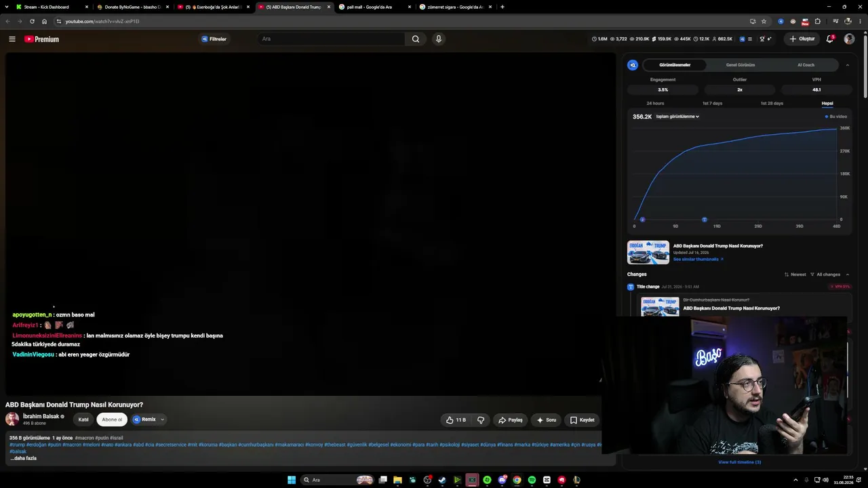Reload the page in Chrome
The image size is (868, 488).
[32, 21]
